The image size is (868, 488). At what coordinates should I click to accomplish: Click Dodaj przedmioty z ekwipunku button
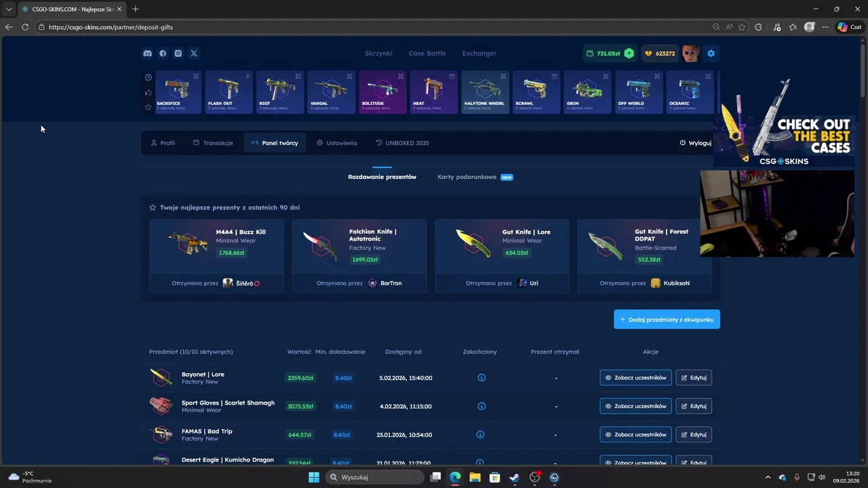point(667,319)
